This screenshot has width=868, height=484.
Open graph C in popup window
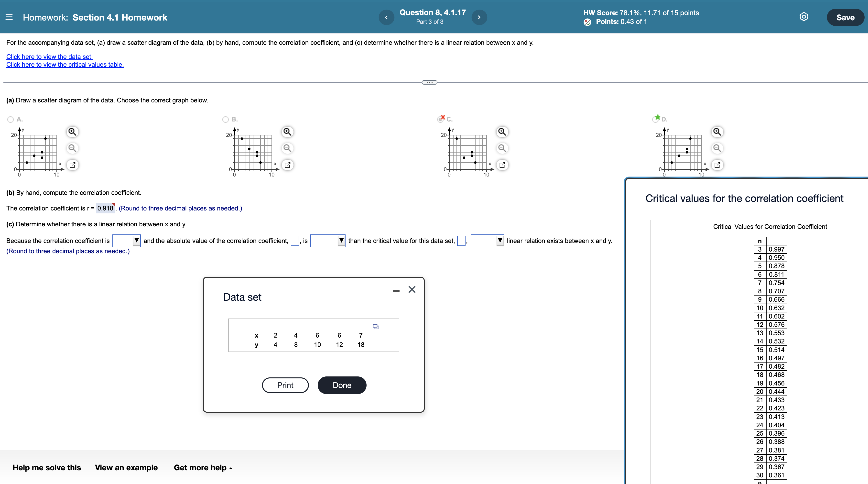click(x=502, y=165)
